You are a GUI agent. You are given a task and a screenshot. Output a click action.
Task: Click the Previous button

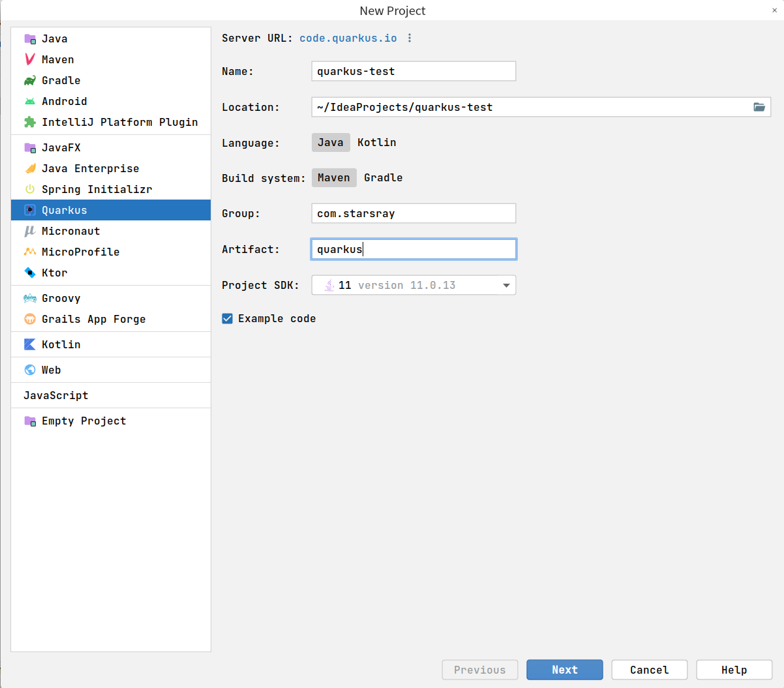click(x=480, y=670)
